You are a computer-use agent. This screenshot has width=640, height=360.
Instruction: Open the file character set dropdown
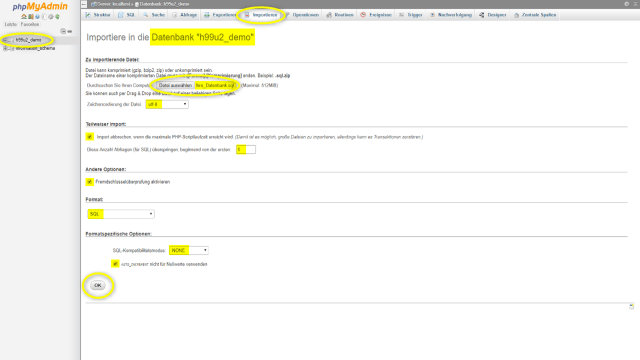point(167,104)
